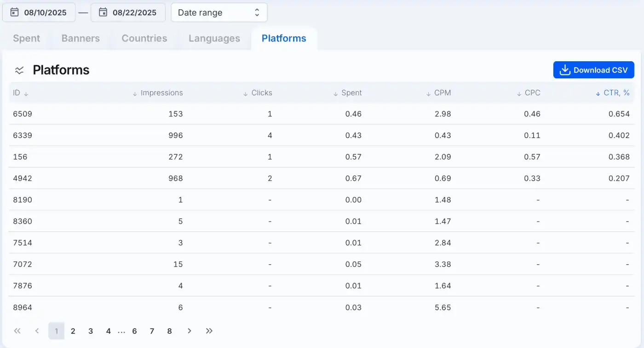Screen dimensions: 644x348
Task: Go to the previous page arrow
Action: [37, 331]
